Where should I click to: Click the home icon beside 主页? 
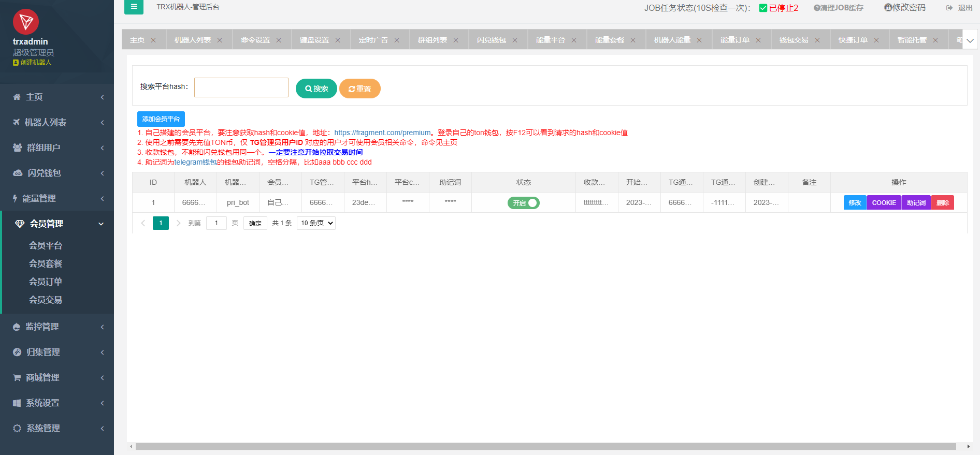coord(17,97)
